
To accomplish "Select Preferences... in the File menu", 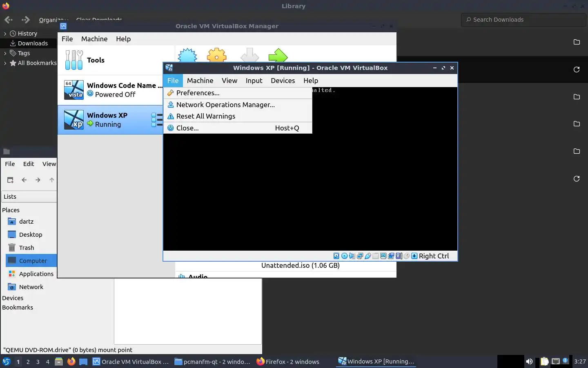I will coord(238,93).
